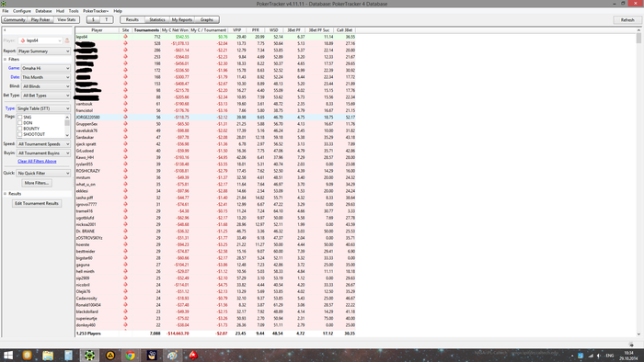Click Clear All Filters Above link
The width and height of the screenshot is (644, 362).
(37, 161)
